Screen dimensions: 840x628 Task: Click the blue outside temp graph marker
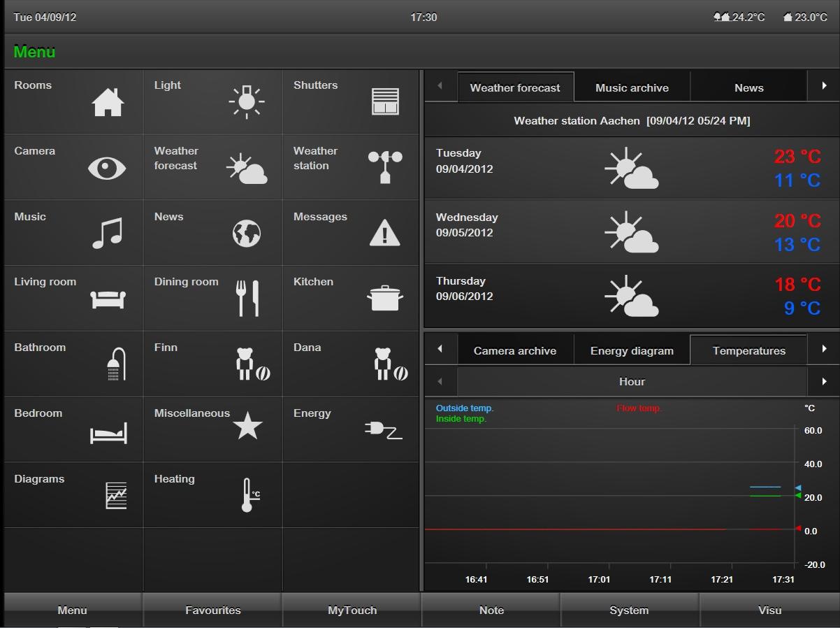click(798, 488)
